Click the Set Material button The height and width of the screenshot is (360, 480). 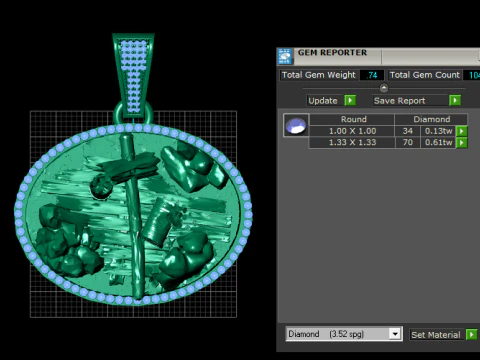coord(436,335)
